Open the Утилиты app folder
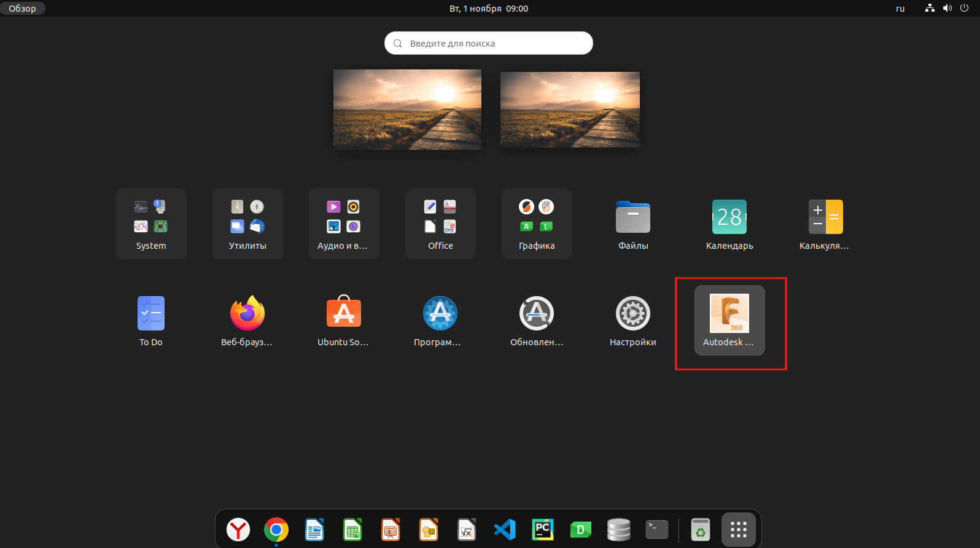This screenshot has height=548, width=980. tap(247, 224)
